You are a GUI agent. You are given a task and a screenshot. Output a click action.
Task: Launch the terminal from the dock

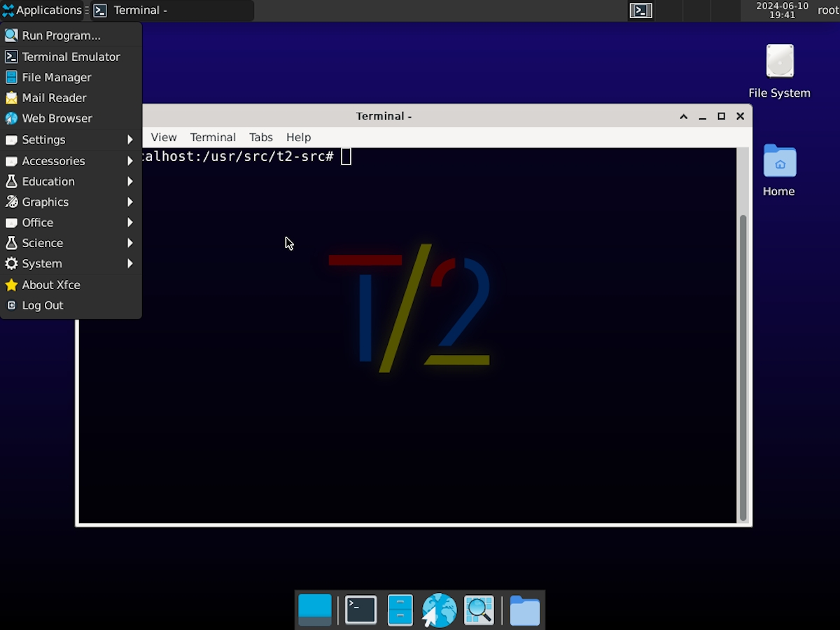click(361, 610)
